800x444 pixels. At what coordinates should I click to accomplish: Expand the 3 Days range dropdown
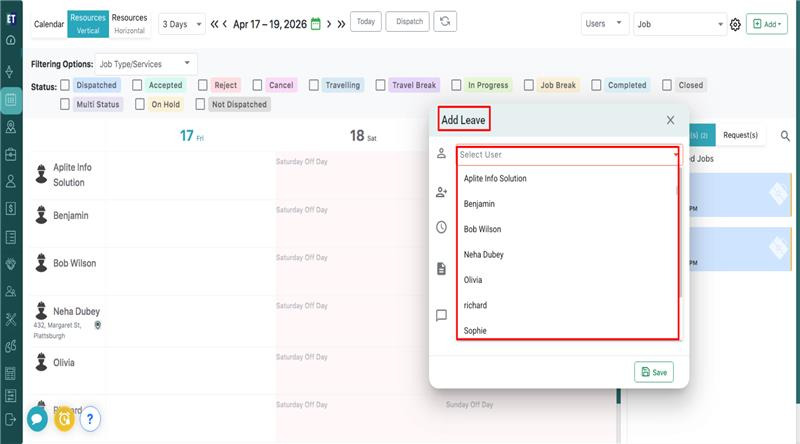click(x=181, y=23)
